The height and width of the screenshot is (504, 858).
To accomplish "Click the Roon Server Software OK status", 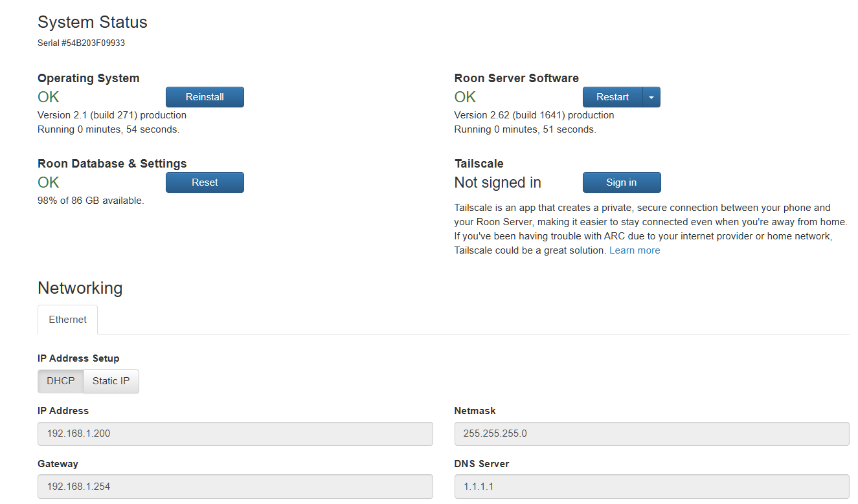I will (x=465, y=97).
